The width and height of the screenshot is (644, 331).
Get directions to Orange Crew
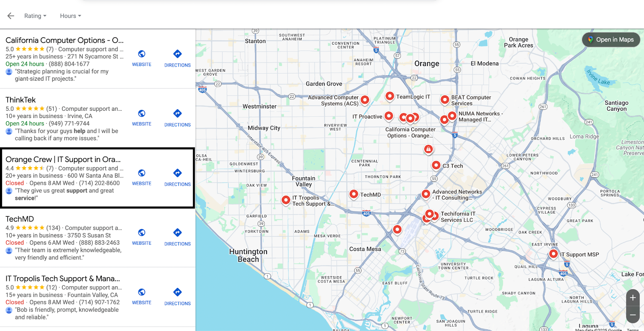pos(178,173)
